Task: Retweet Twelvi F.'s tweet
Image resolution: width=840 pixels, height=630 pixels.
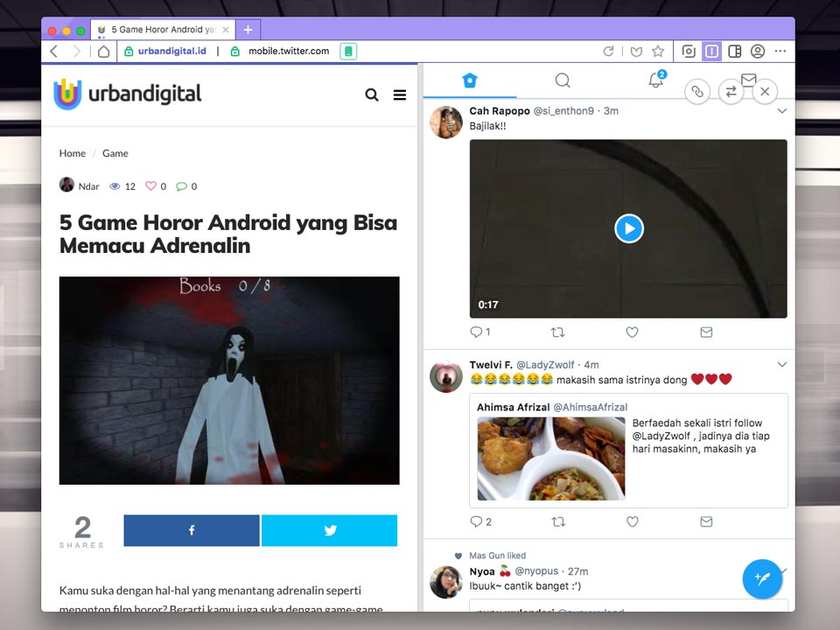Action: [x=557, y=521]
